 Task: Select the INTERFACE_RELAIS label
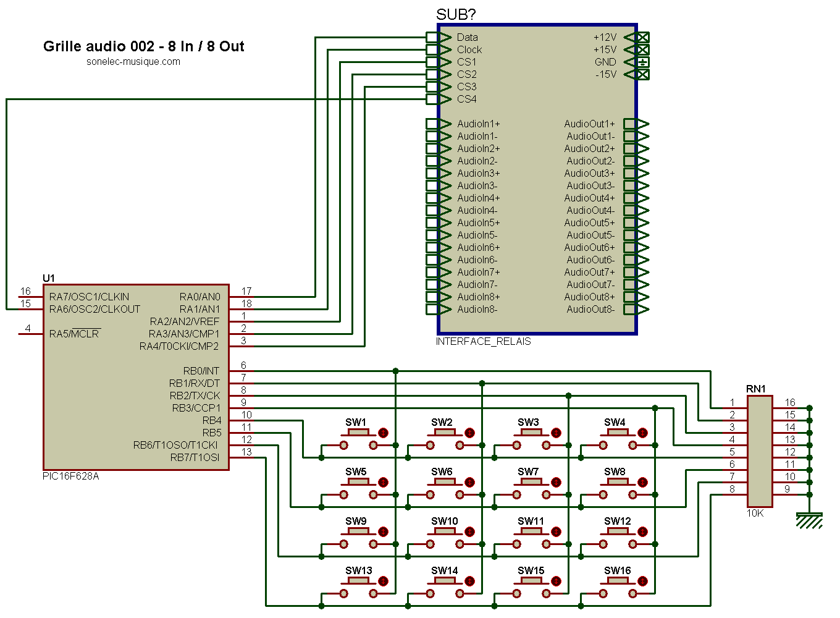(484, 341)
